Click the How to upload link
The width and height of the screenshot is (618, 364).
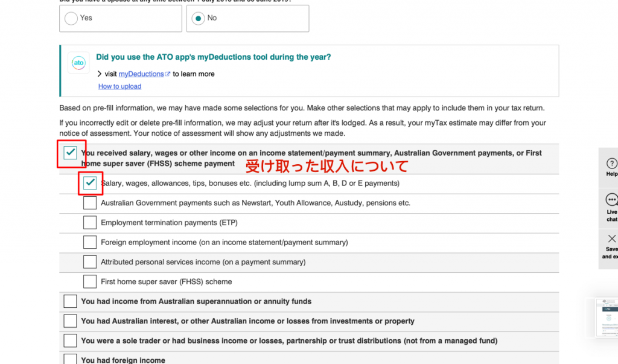[119, 86]
